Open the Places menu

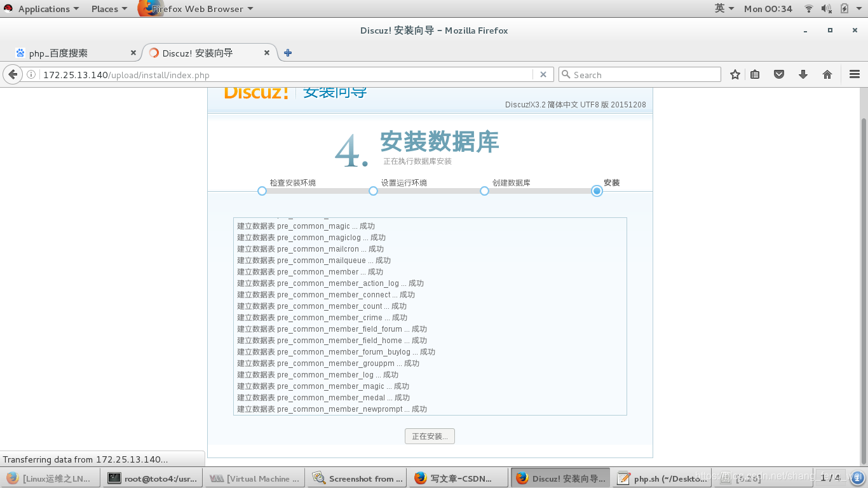click(109, 9)
